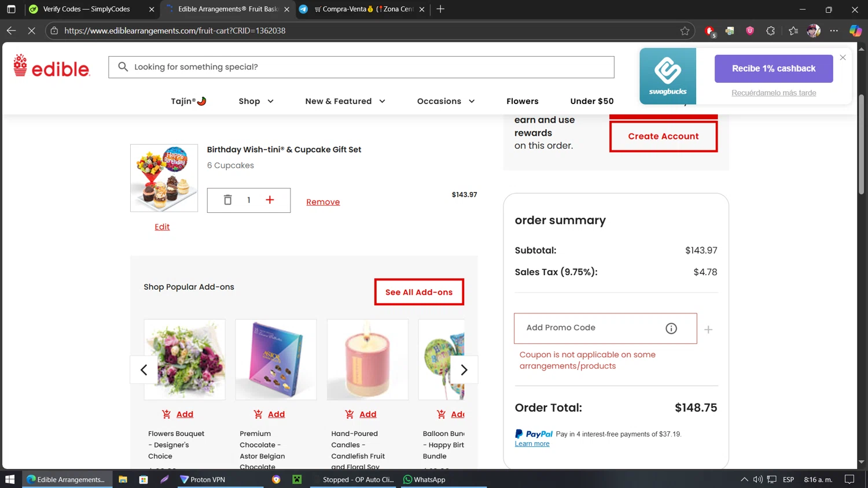Click the PayPal Learn more link

pos(532,444)
